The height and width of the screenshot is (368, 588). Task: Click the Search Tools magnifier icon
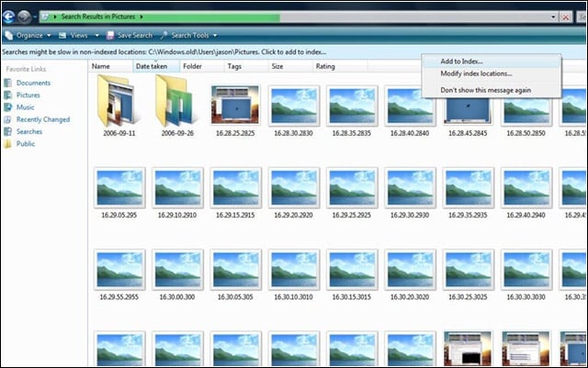[x=164, y=35]
